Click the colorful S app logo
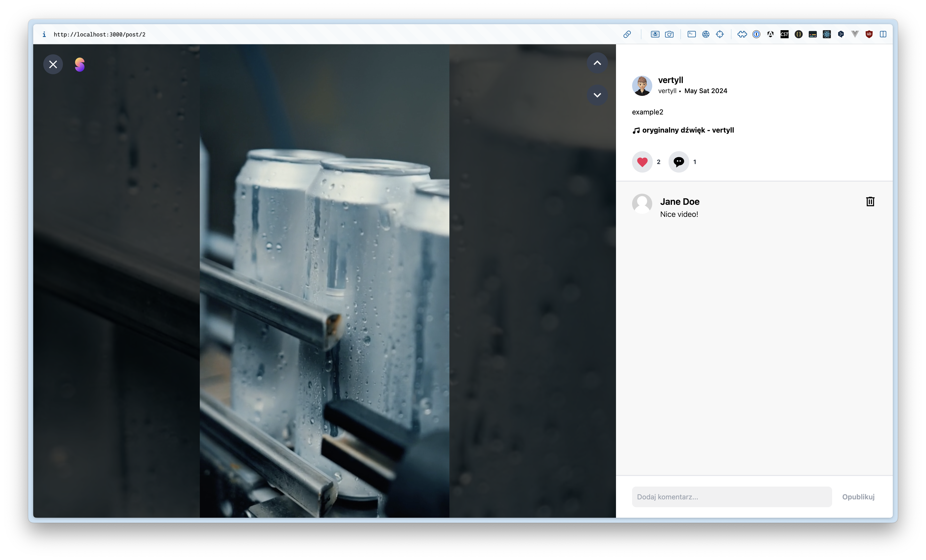 coord(80,65)
